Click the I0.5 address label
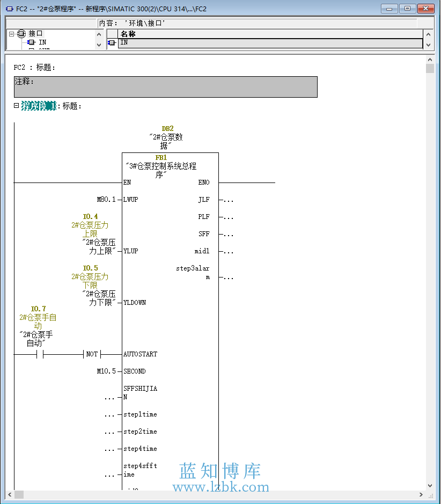Screen dimensions: 441x504 pyautogui.click(x=90, y=268)
